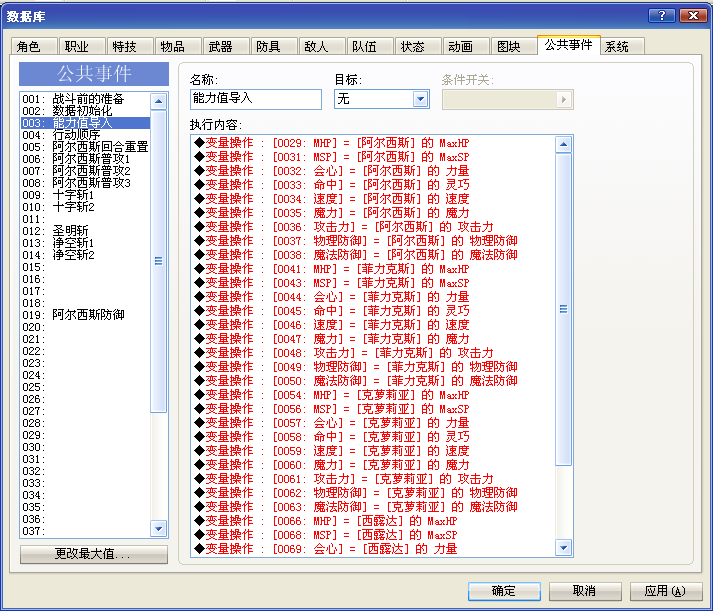This screenshot has height=611, width=713.
Task: Select command line [0031: MSP] 阿尔西斯 MaxSP
Action: click(373, 157)
